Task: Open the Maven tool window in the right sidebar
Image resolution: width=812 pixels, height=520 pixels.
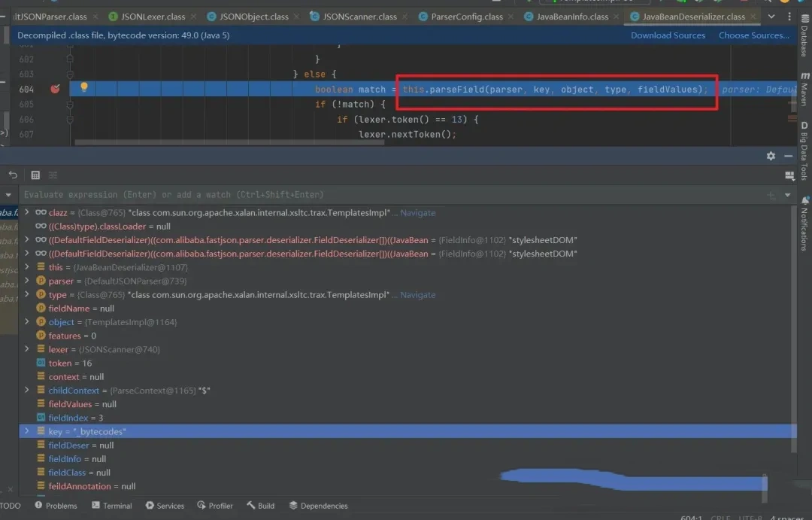Action: coord(804,89)
